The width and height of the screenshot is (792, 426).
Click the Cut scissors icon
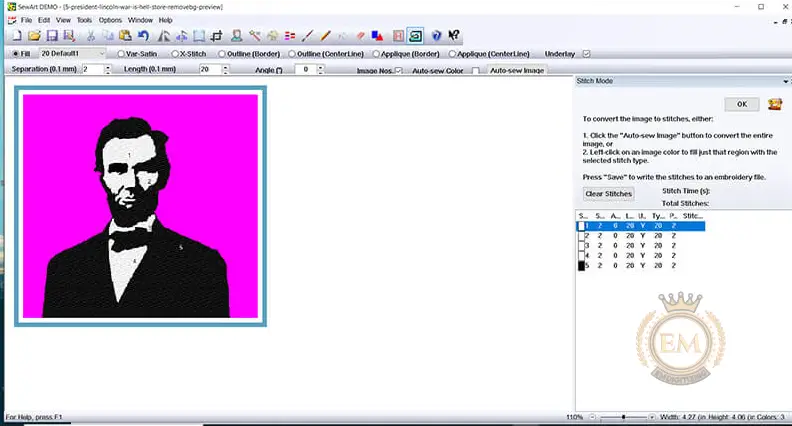pos(91,36)
